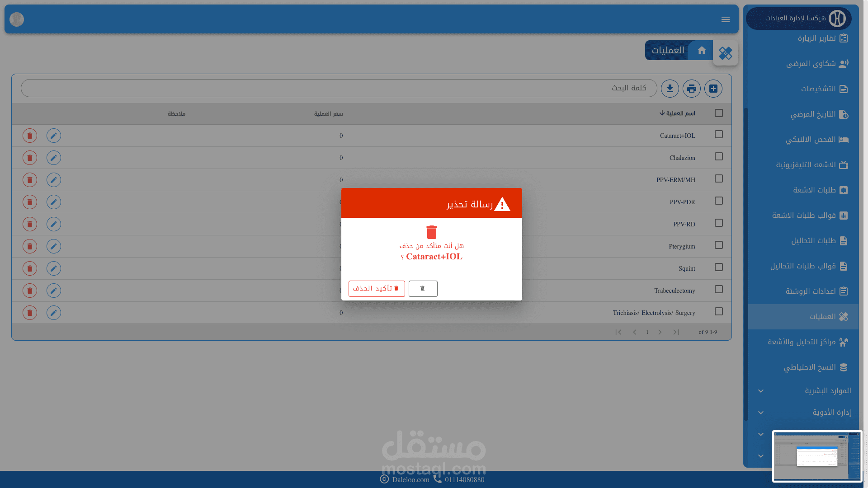Screen dimensions: 868x488
Task: Open طلبات التحاليل in the sidebar menu
Action: click(813, 241)
